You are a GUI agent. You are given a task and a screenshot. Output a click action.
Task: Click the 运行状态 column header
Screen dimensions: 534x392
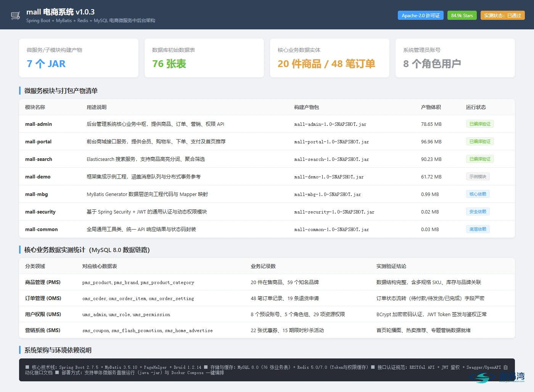coord(476,107)
